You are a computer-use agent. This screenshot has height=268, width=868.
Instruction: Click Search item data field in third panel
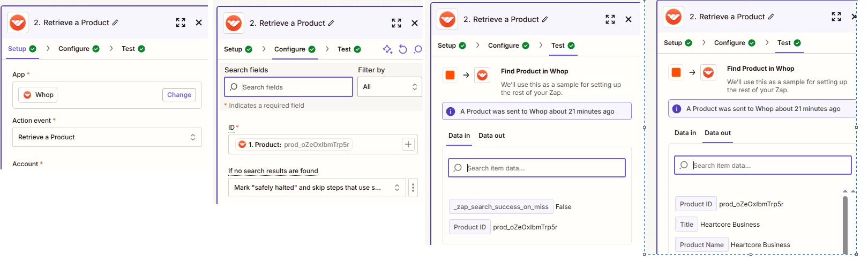pyautogui.click(x=537, y=168)
